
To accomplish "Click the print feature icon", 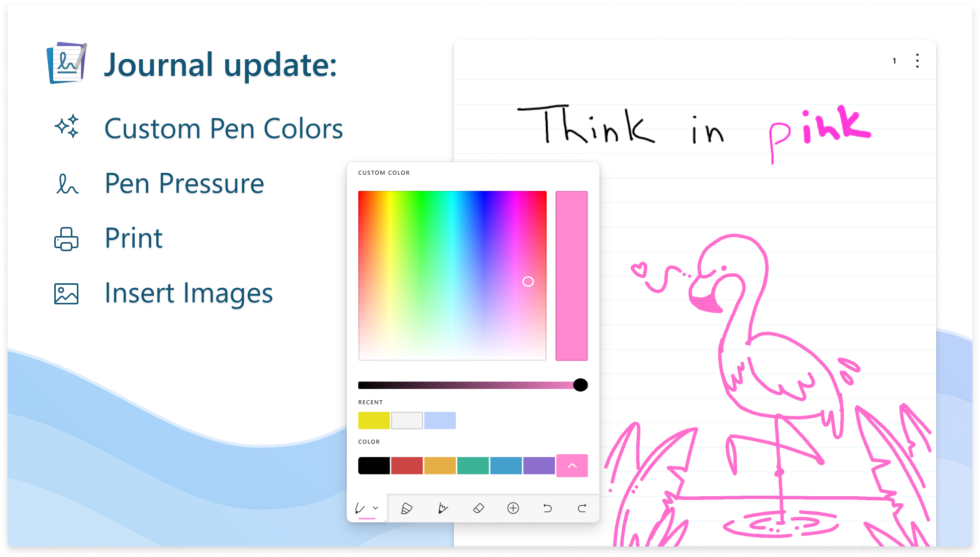I will (x=66, y=239).
